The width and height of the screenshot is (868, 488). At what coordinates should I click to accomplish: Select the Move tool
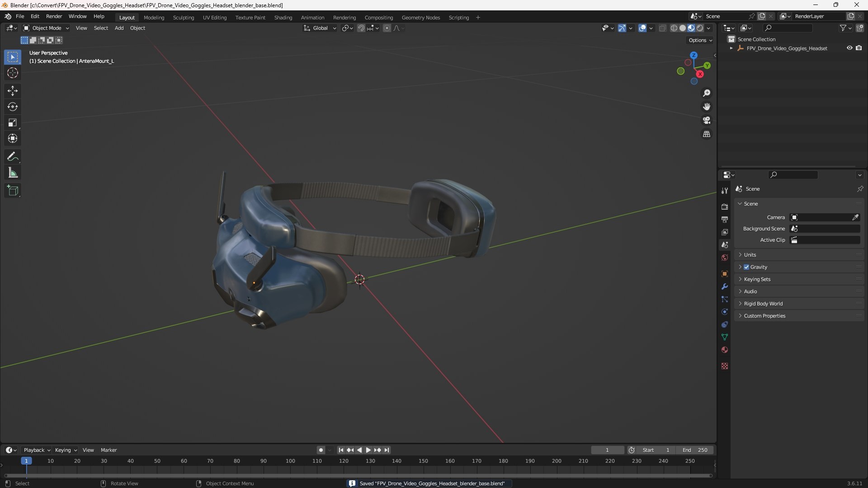13,91
